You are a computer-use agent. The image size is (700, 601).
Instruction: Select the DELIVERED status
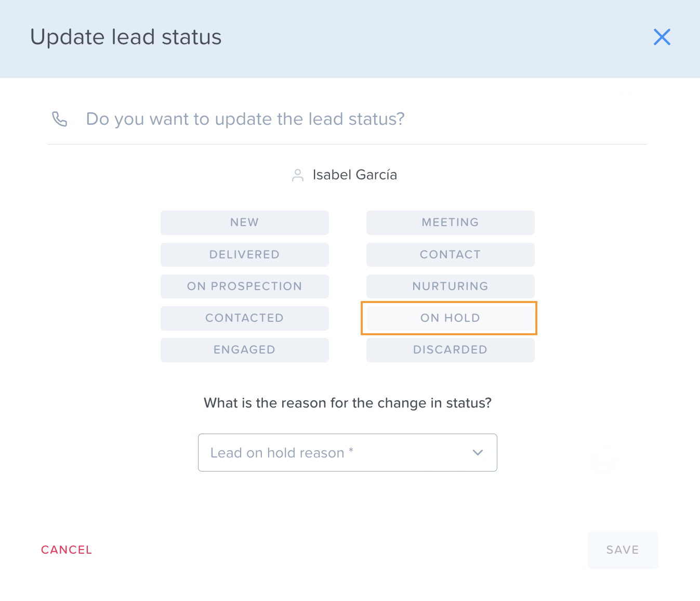245,255
